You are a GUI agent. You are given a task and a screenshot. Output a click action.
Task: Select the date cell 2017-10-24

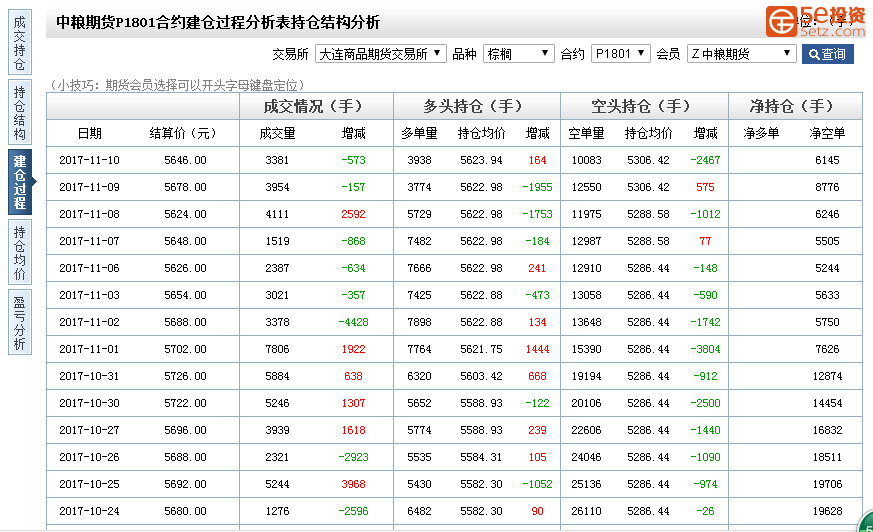click(x=89, y=511)
